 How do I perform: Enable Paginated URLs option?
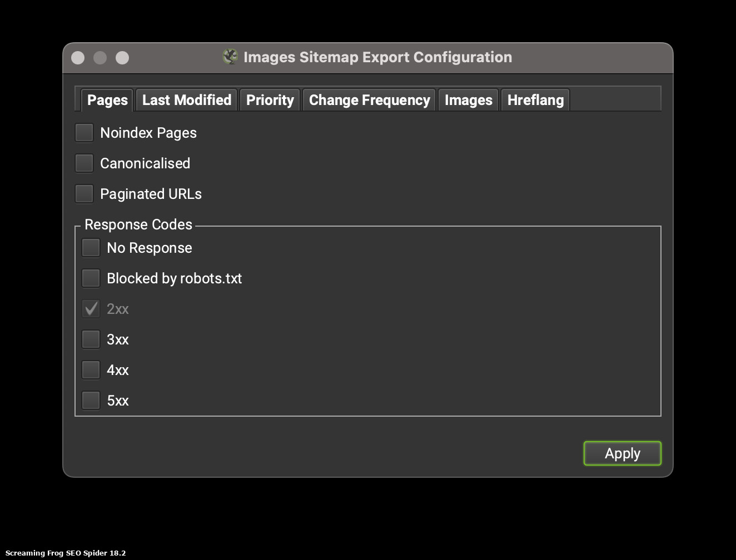[84, 194]
